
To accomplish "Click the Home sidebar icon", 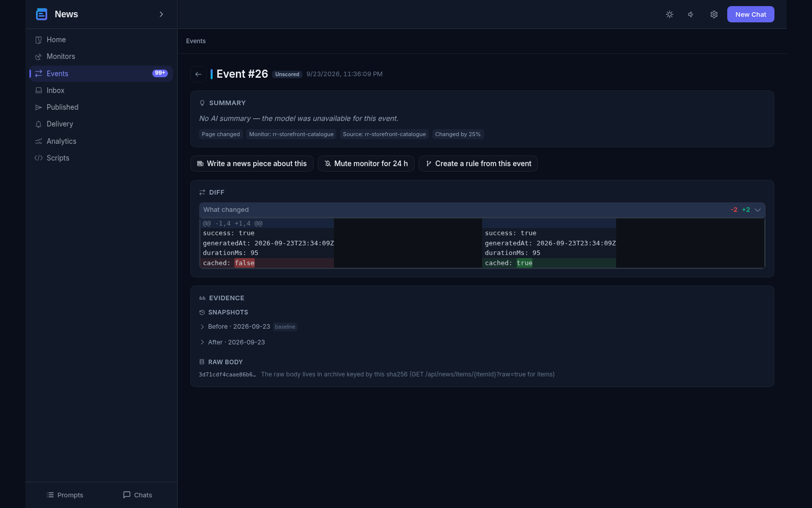I will click(39, 40).
